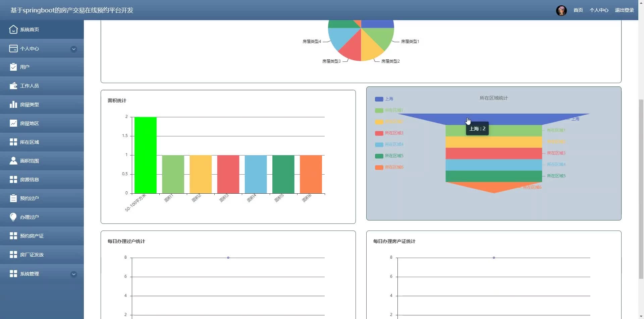Click the red 所在区域3 funnel band

(x=494, y=153)
